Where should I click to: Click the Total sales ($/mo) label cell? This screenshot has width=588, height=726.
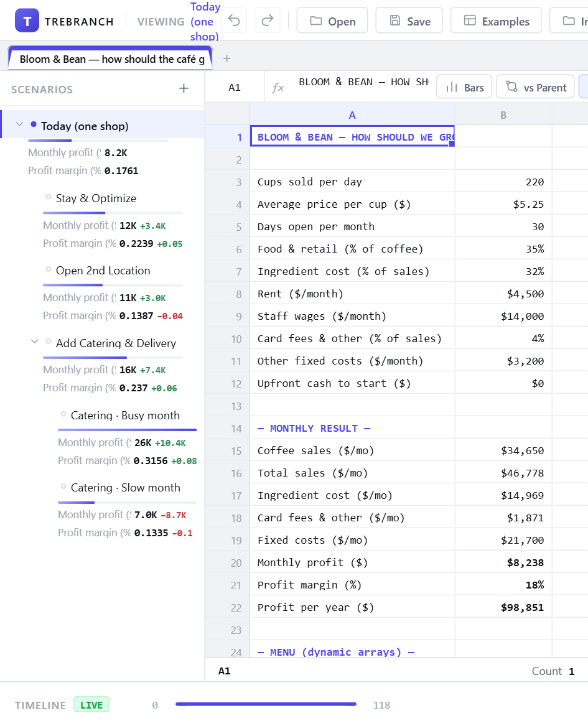352,473
